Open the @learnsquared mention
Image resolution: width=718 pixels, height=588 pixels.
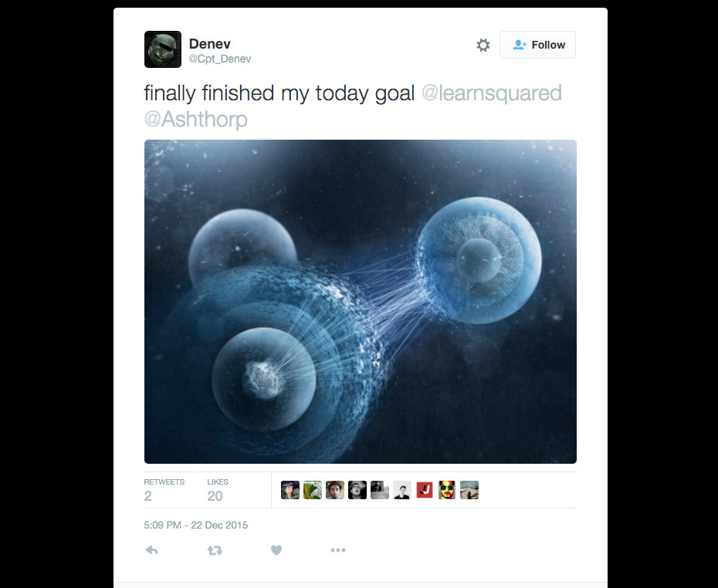pos(491,93)
